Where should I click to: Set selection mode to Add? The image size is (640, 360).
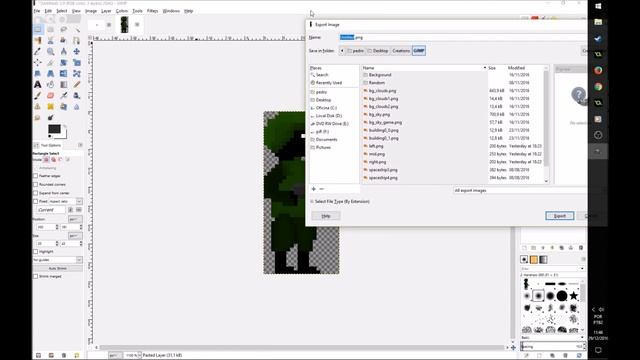tap(53, 160)
